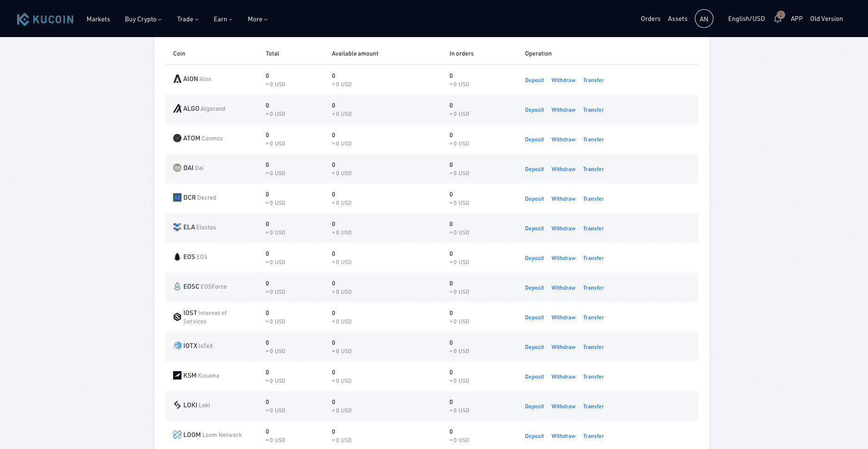This screenshot has height=449, width=868.
Task: Click Transfer for ELA Elastos
Action: [x=593, y=228]
